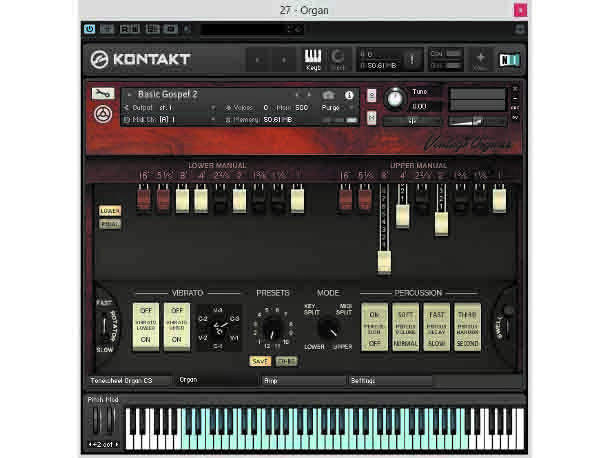Turn the Presets selector knob
This screenshot has height=458, width=610.
(272, 328)
